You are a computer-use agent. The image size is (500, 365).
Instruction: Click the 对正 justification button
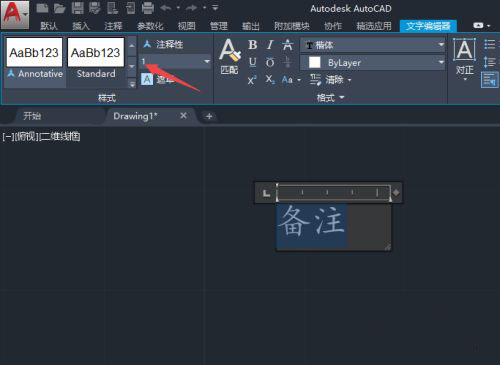pyautogui.click(x=465, y=59)
